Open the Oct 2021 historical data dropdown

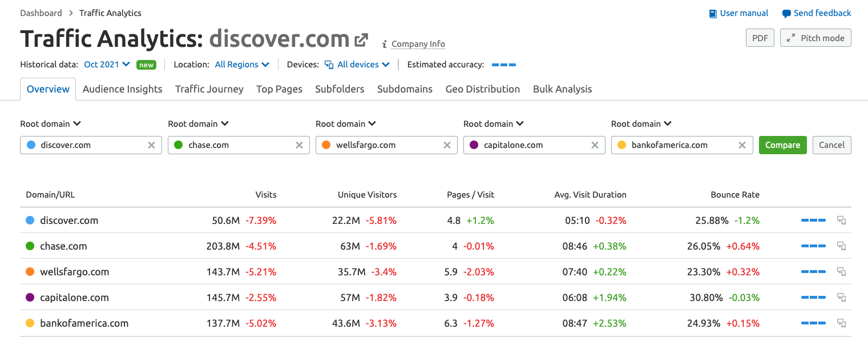click(107, 65)
